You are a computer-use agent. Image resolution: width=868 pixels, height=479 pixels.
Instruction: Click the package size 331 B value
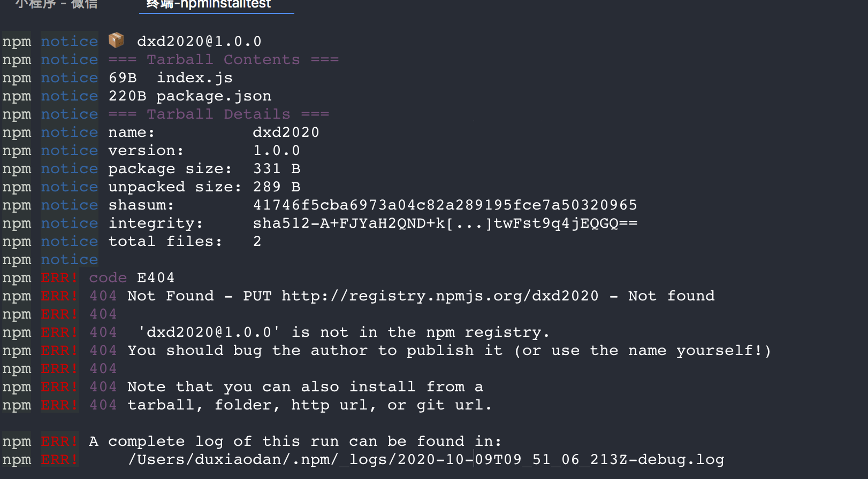277,169
